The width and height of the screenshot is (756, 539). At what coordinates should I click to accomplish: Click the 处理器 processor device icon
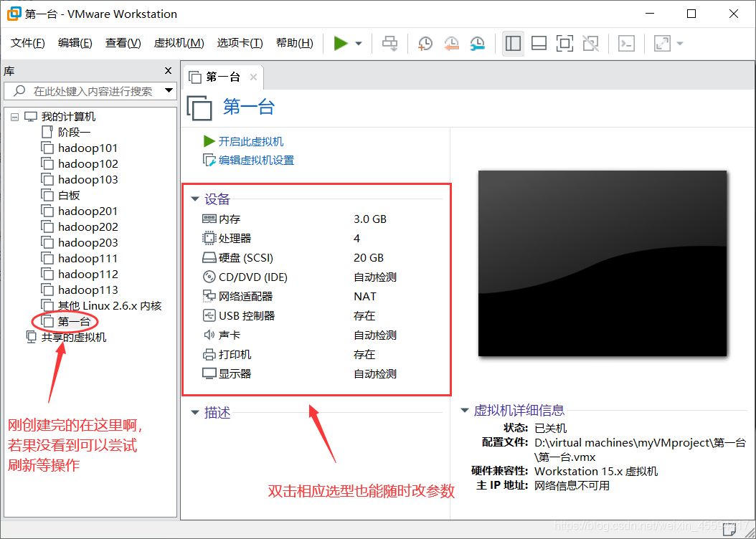click(209, 238)
